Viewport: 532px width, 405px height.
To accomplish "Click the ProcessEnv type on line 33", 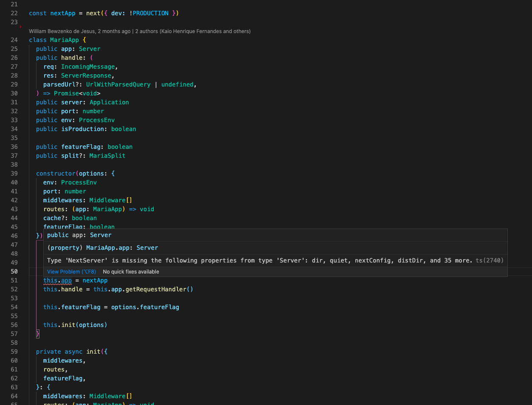I will click(x=96, y=120).
